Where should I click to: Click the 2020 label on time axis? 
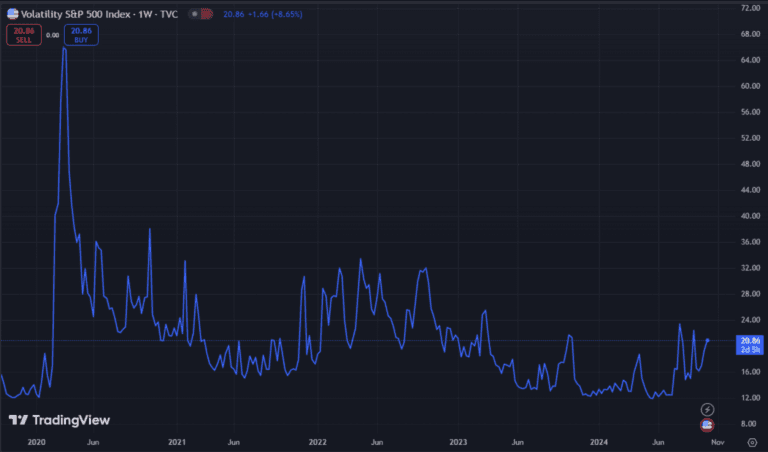36,441
